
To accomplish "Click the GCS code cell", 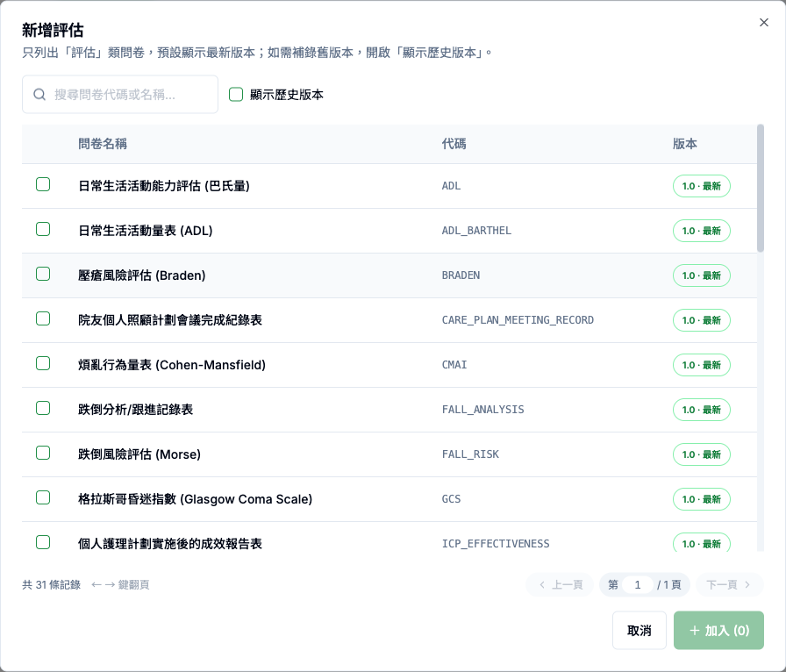I will pos(451,499).
